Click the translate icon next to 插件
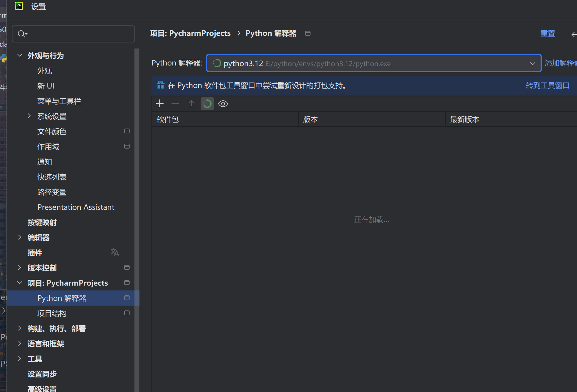The width and height of the screenshot is (577, 392). 115,252
